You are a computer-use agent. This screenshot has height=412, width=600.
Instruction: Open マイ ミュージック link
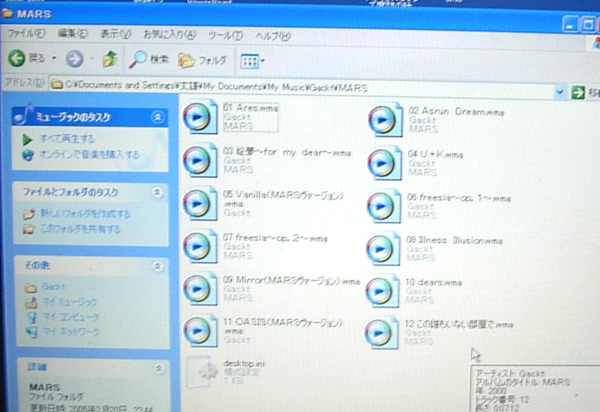click(x=69, y=302)
